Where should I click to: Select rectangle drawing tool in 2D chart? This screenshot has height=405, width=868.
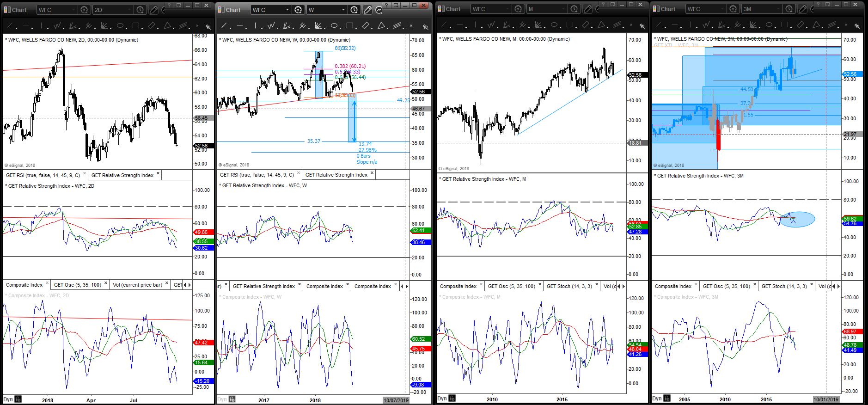pyautogui.click(x=136, y=26)
